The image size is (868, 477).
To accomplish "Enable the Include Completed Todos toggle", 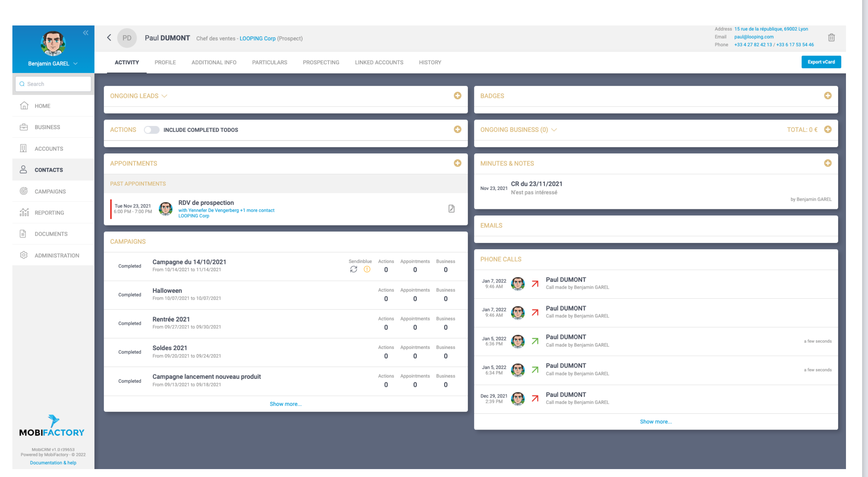I will [x=151, y=130].
